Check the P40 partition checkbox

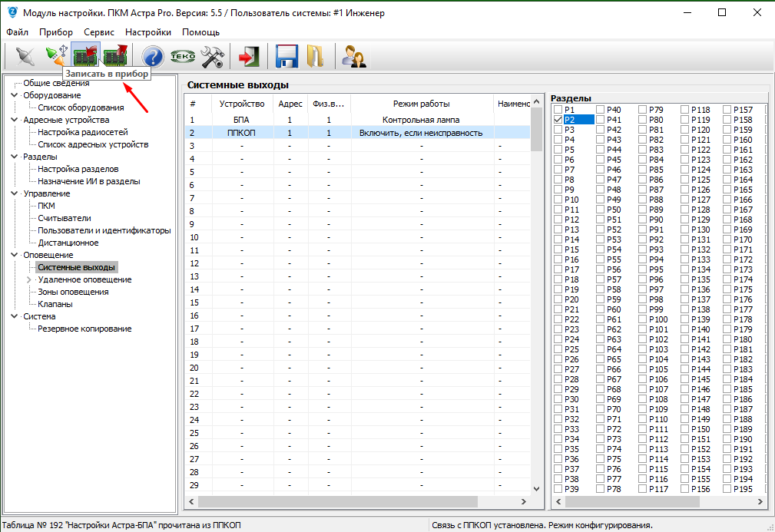coord(601,110)
